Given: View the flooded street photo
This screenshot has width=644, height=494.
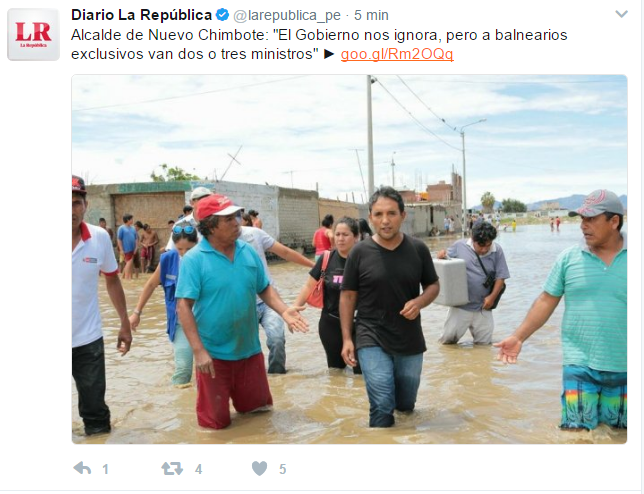Looking at the screenshot, I should click(x=350, y=259).
